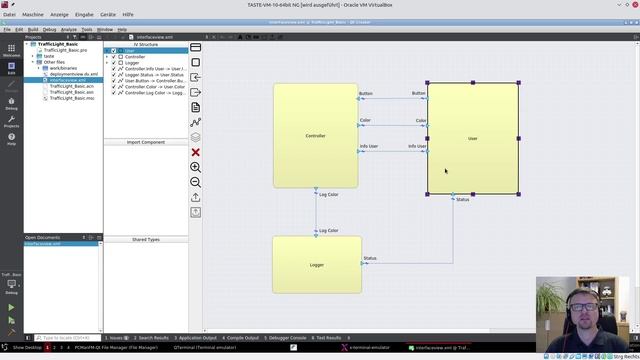
Task: Toggle the left sidebar button in status bar
Action: [28, 338]
